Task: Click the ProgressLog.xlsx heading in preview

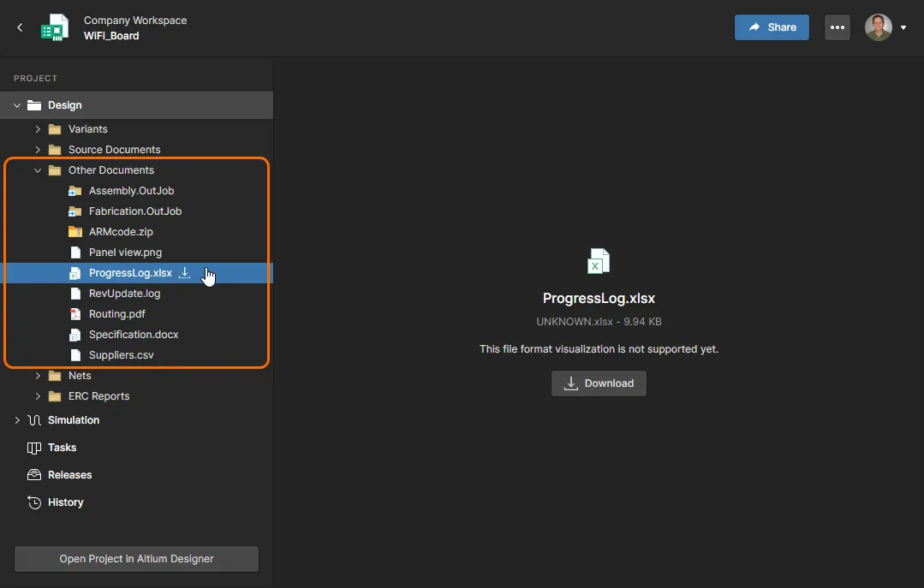Action: pos(599,298)
